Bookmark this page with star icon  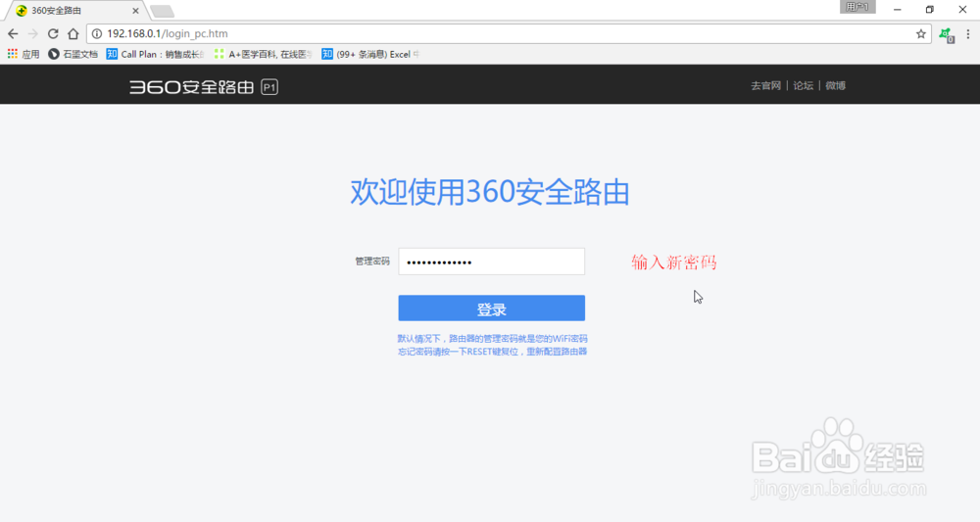pyautogui.click(x=920, y=33)
